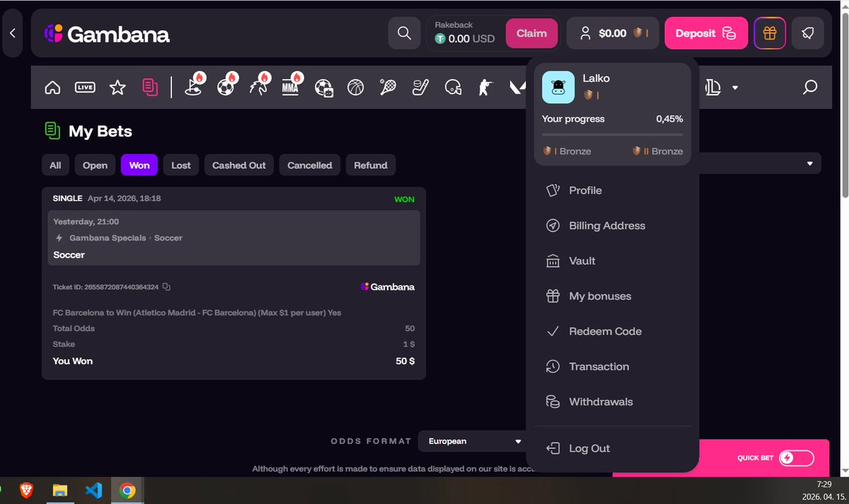The width and height of the screenshot is (849, 504).
Task: Toggle the Quick Bet switch
Action: coord(797,458)
